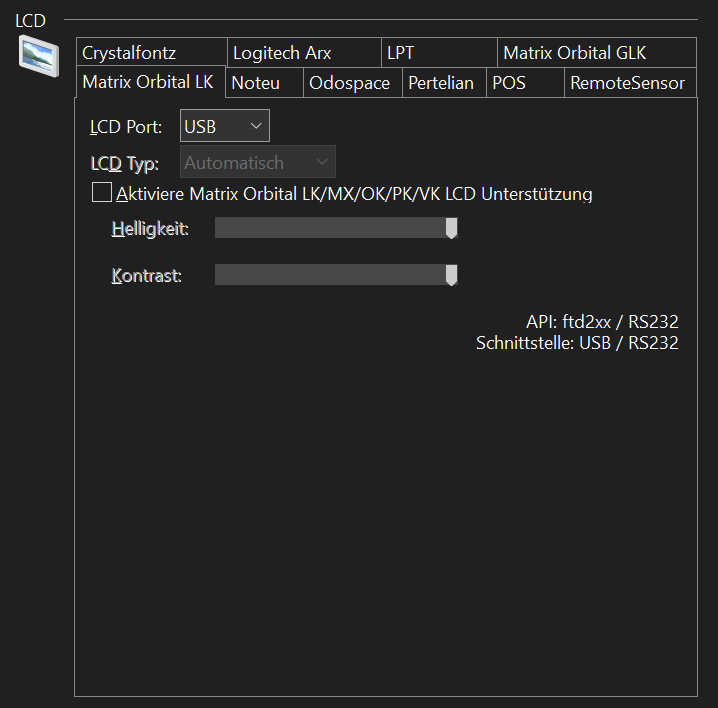Click the Helligkeit label

coord(150,229)
